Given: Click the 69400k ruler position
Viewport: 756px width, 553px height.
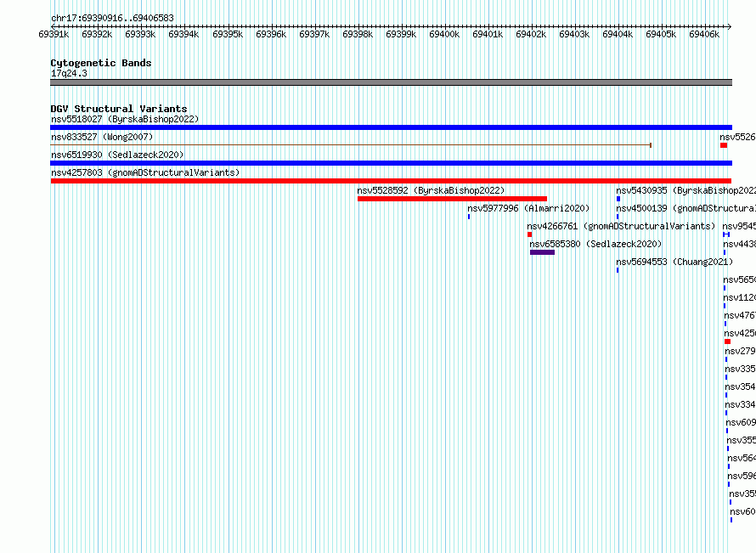Looking at the screenshot, I should [x=444, y=34].
